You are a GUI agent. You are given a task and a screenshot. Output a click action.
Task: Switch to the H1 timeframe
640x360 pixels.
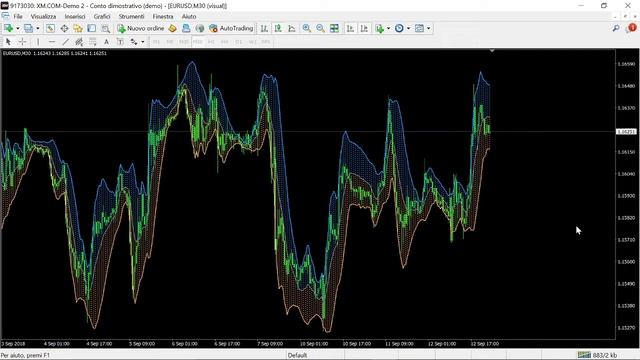pyautogui.click(x=211, y=42)
